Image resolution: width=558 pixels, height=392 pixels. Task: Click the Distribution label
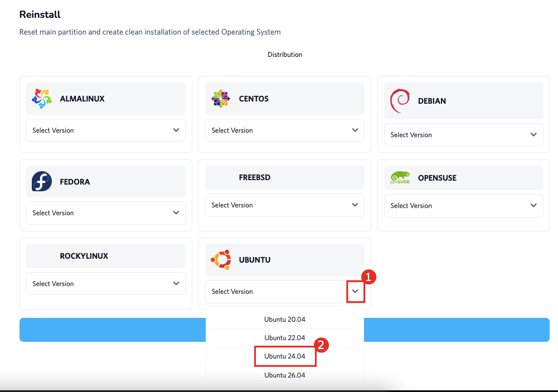pyautogui.click(x=285, y=55)
